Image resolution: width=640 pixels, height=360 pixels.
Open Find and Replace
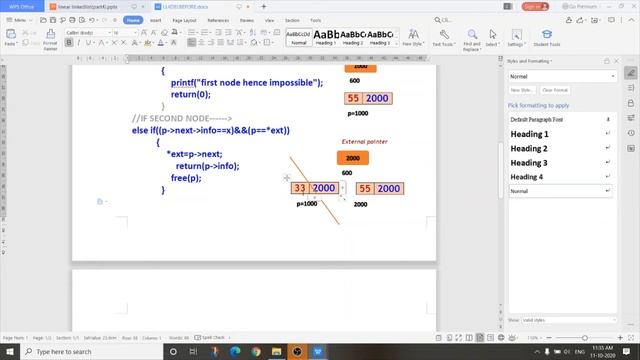[x=472, y=40]
